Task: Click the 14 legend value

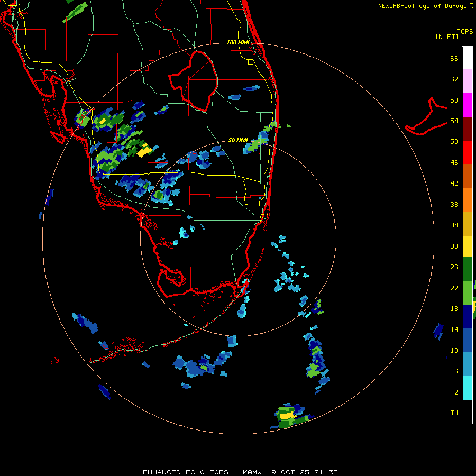Action: (454, 329)
